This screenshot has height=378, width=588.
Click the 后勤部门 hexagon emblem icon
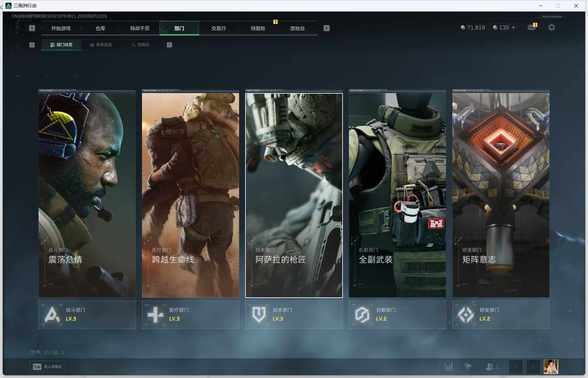362,315
